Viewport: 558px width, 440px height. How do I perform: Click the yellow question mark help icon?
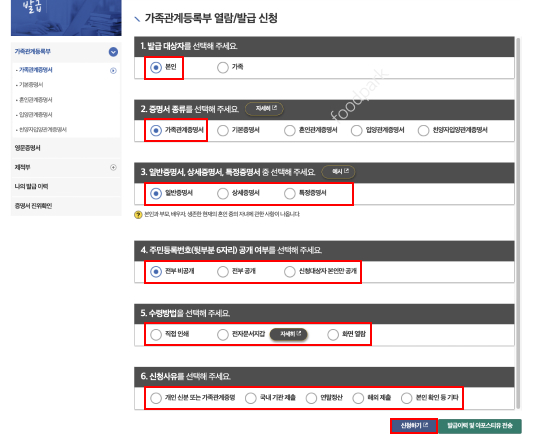tap(138, 215)
